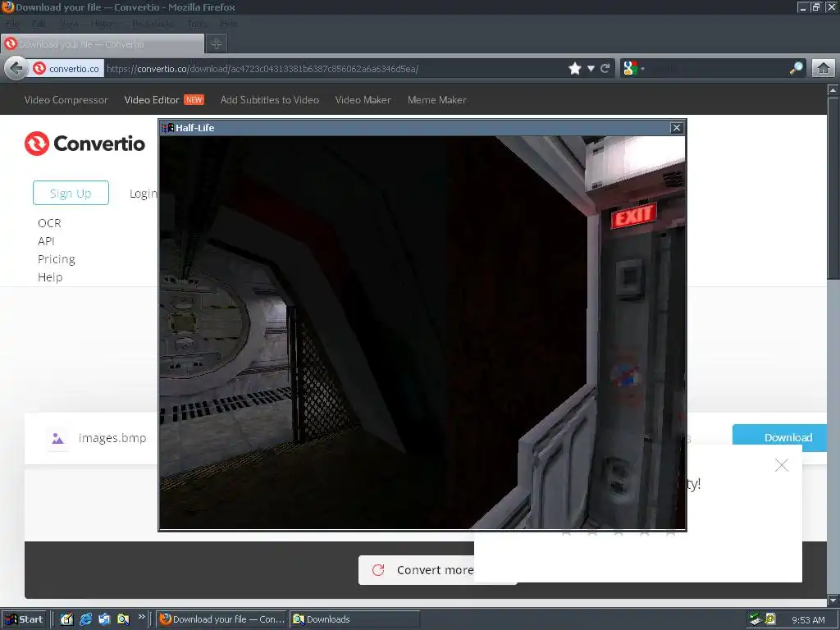Click the third quick launch icon
840x630 pixels.
click(104, 619)
